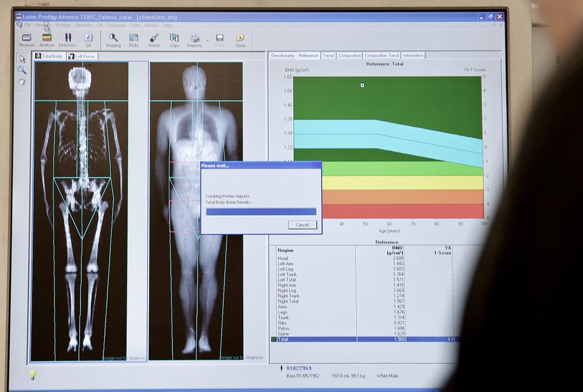Select the arrow pointer tool
This screenshot has height=392, width=583.
(22, 59)
